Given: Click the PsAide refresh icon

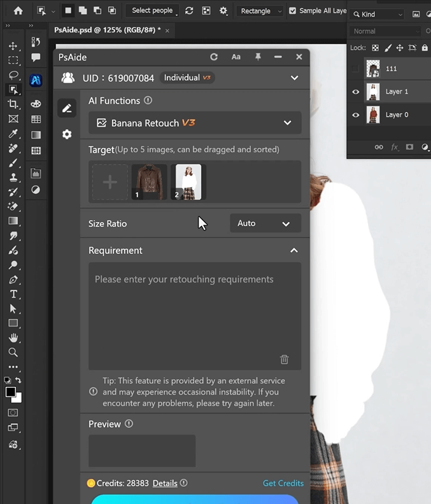Looking at the screenshot, I should pos(214,57).
